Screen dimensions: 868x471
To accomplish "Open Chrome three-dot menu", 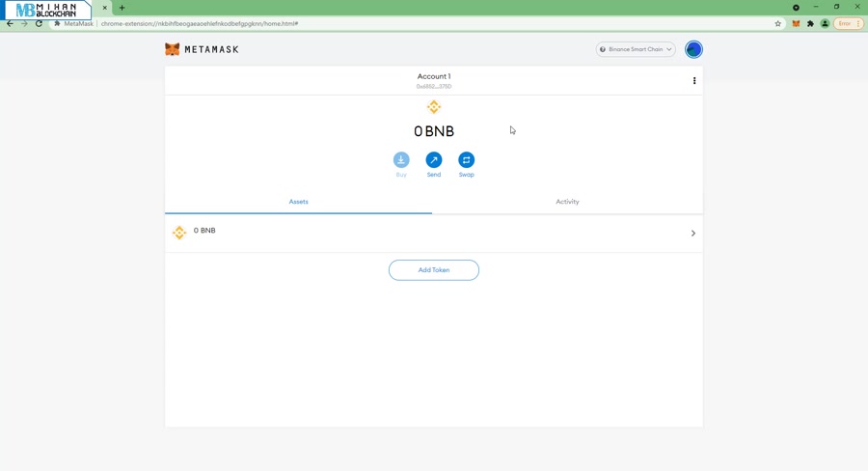I will [x=858, y=24].
